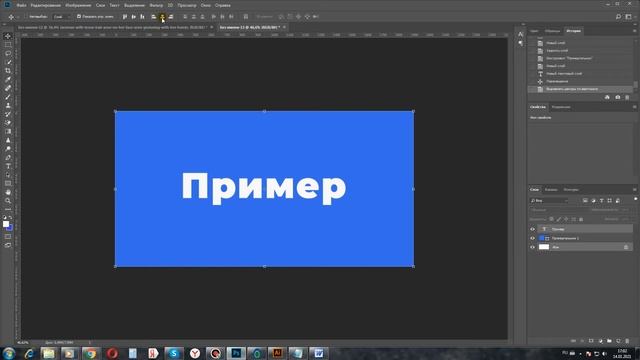The height and width of the screenshot is (360, 640).
Task: Select the Eyedropper tool
Action: coord(8,79)
